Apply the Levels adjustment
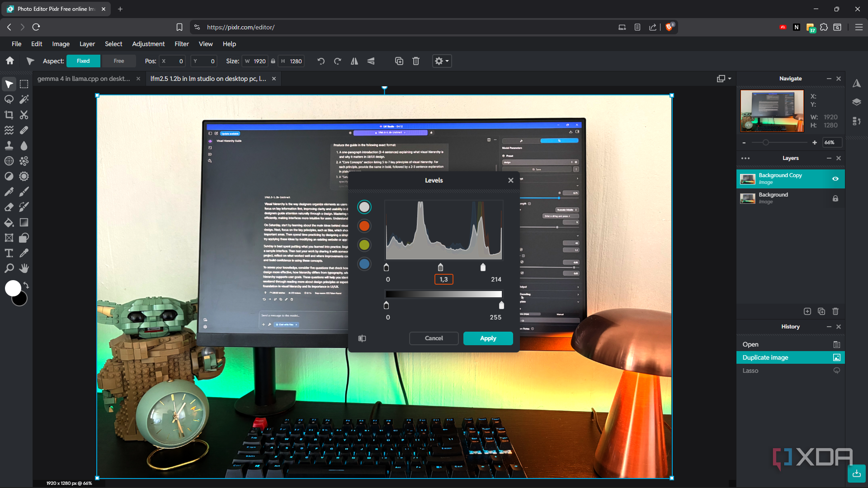This screenshot has width=868, height=488. pos(488,338)
